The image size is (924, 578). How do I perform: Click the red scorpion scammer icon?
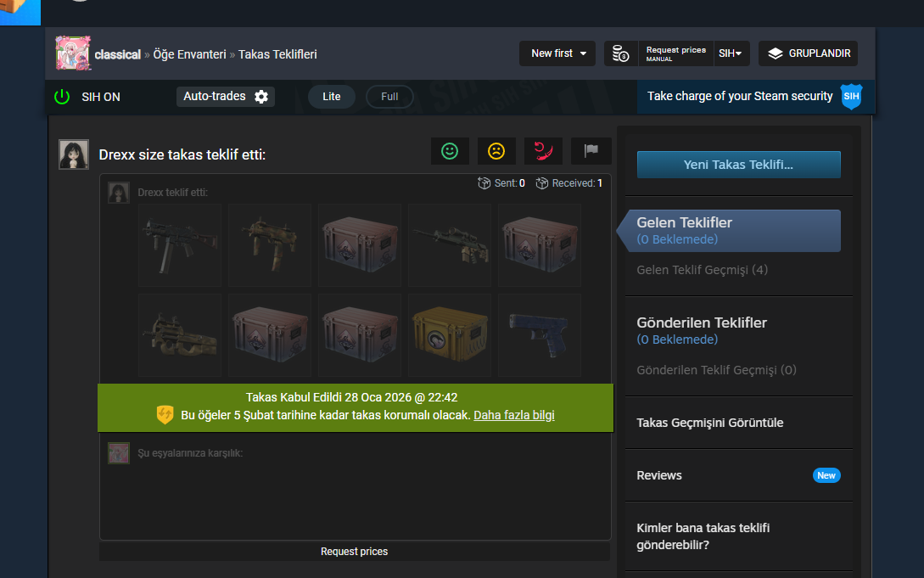point(543,151)
